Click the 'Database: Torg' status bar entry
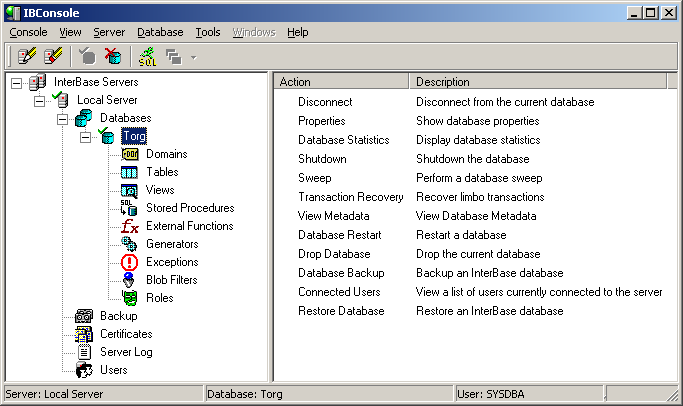 click(329, 394)
